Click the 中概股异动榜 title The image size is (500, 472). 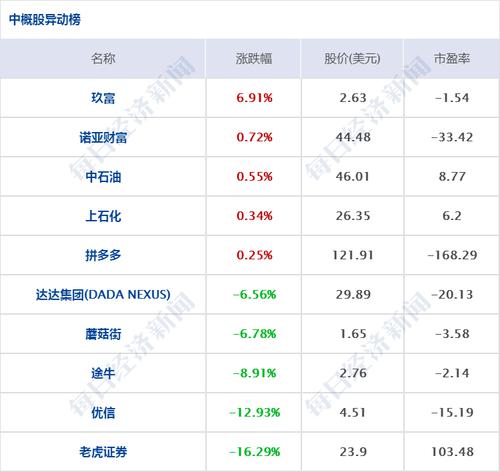(45, 19)
